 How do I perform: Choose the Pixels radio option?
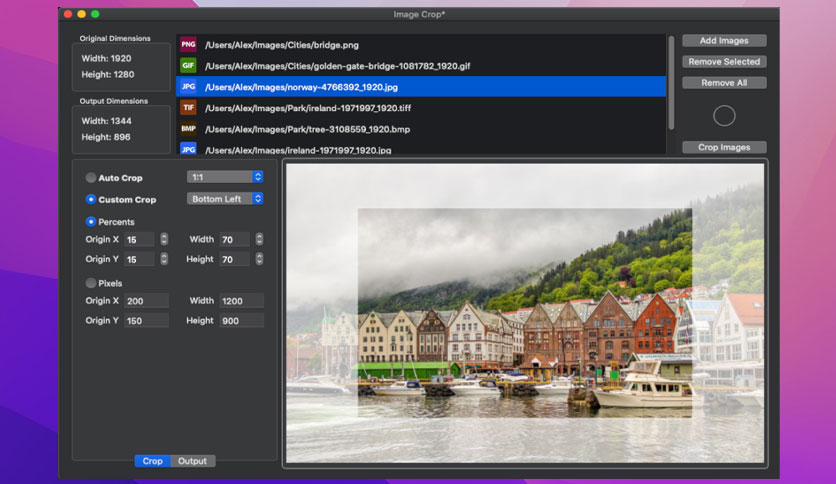click(x=91, y=283)
